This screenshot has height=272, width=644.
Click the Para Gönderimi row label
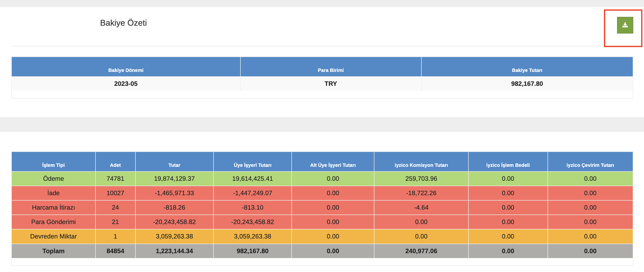pyautogui.click(x=53, y=222)
